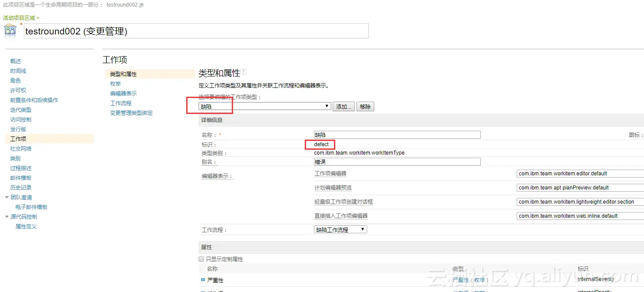Image resolution: width=644 pixels, height=292 pixels.
Task: Click the 编辑器表示 label link
Action: click(x=217, y=176)
